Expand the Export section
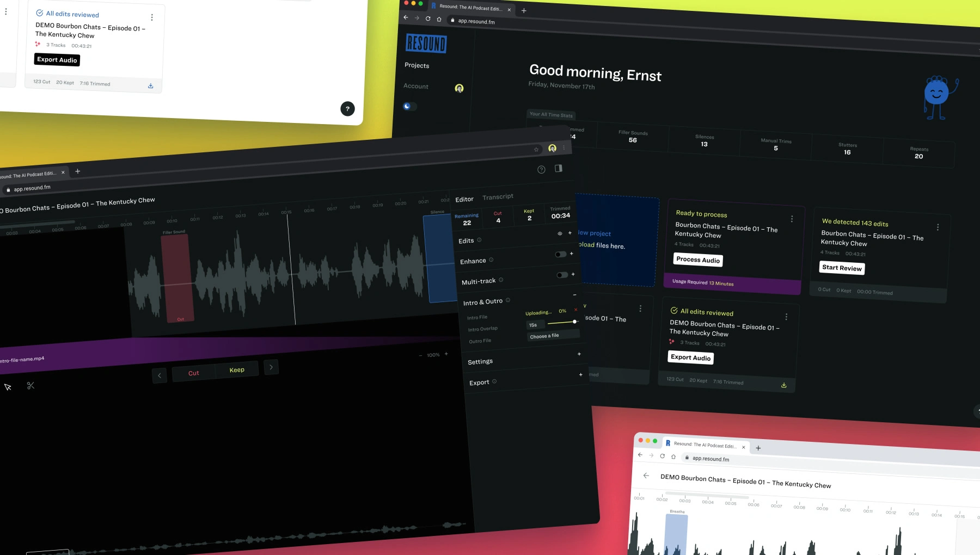 [580, 374]
